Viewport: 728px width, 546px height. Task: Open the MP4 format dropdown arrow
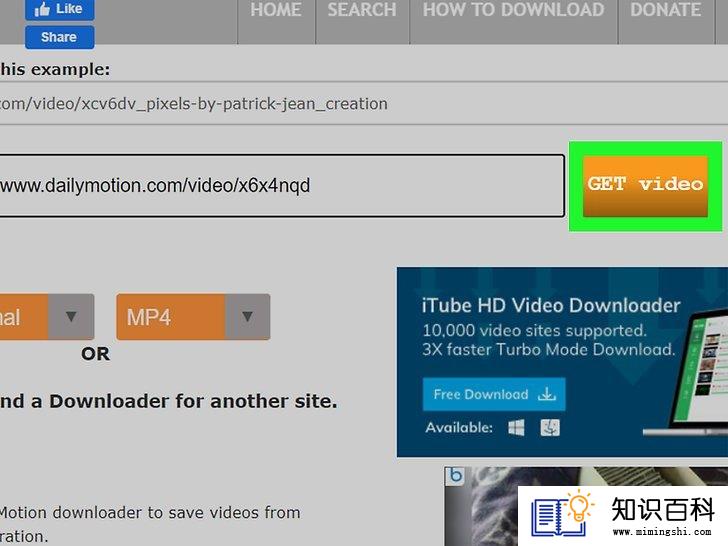coord(247,317)
